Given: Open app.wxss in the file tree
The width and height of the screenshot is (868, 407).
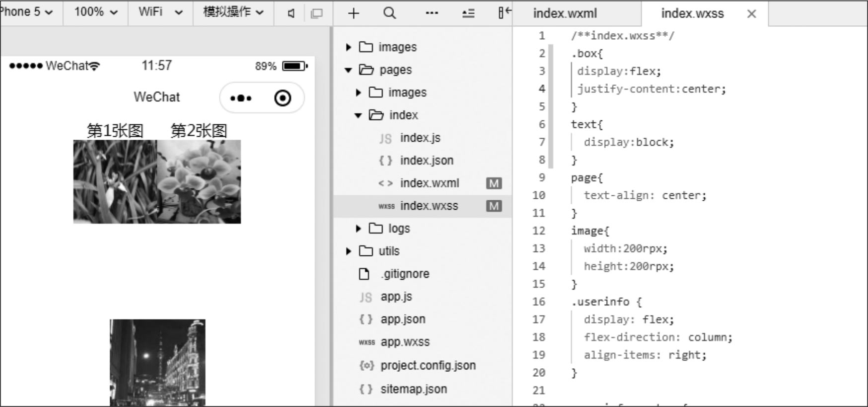Looking at the screenshot, I should tap(405, 342).
